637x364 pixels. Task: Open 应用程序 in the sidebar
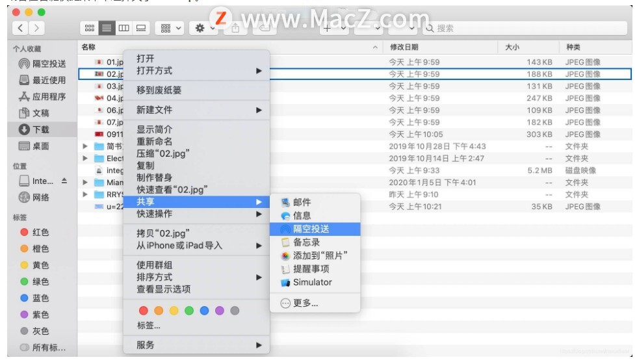coord(42,97)
